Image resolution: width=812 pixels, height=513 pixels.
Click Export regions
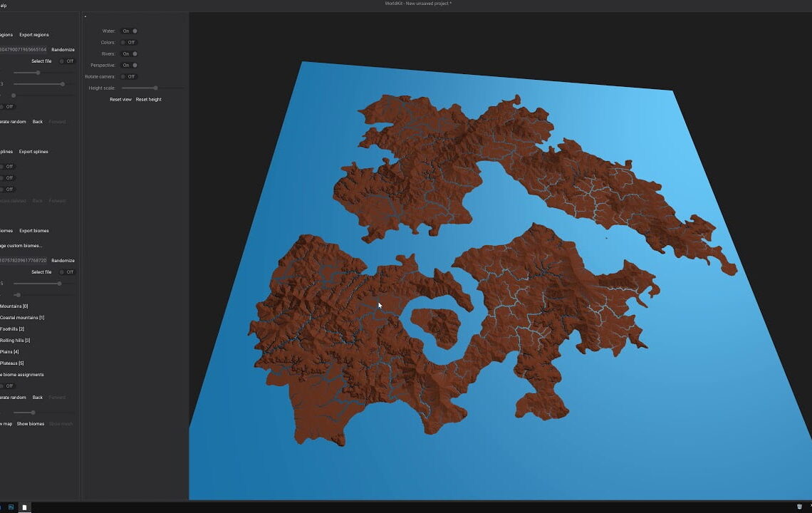coord(34,34)
